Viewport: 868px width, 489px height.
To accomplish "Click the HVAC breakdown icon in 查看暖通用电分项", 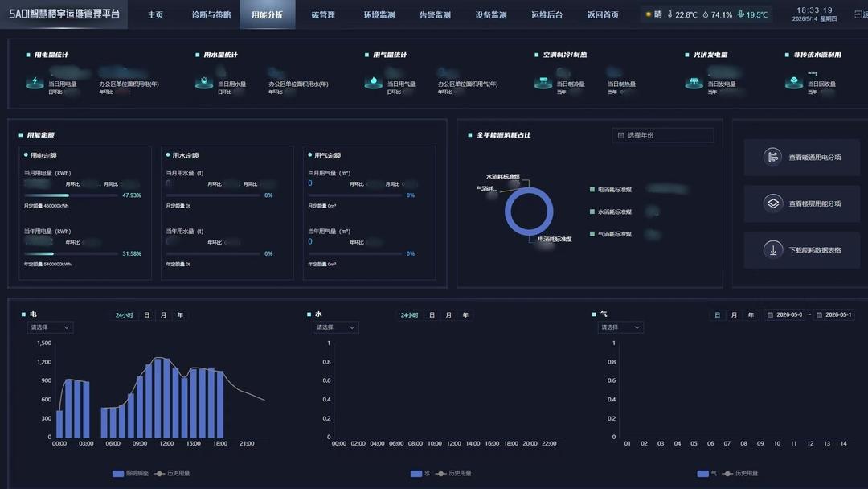I will [x=773, y=157].
